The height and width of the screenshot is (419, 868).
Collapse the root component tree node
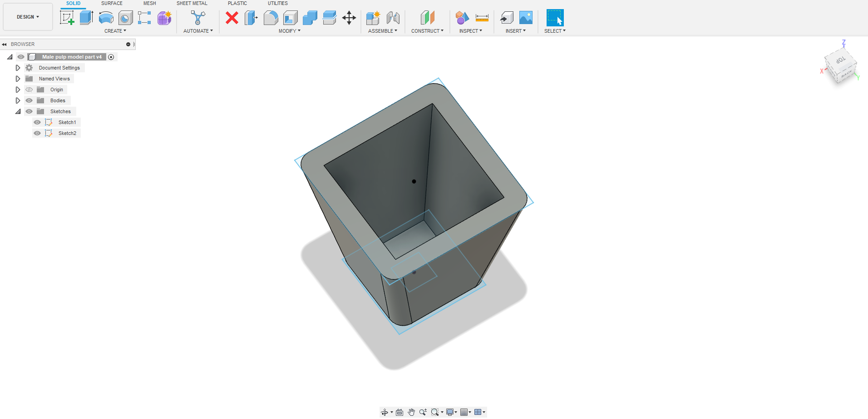point(10,57)
